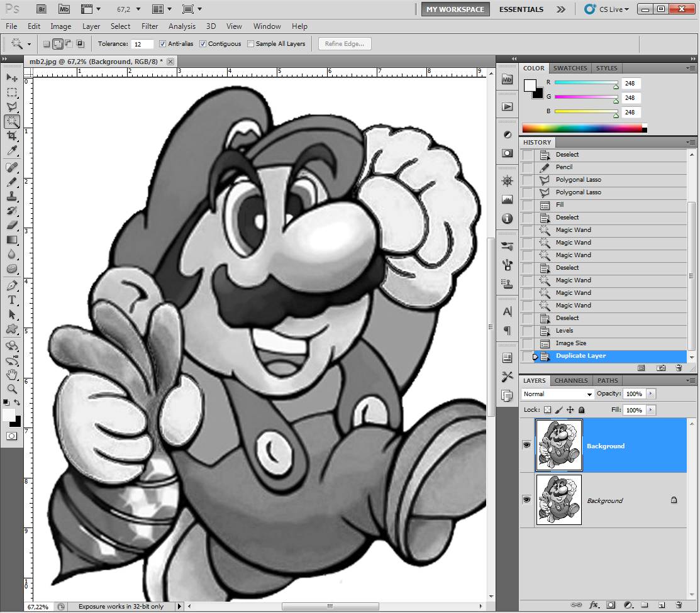Select the Zoom tool
This screenshot has width=700, height=613.
pos(12,389)
